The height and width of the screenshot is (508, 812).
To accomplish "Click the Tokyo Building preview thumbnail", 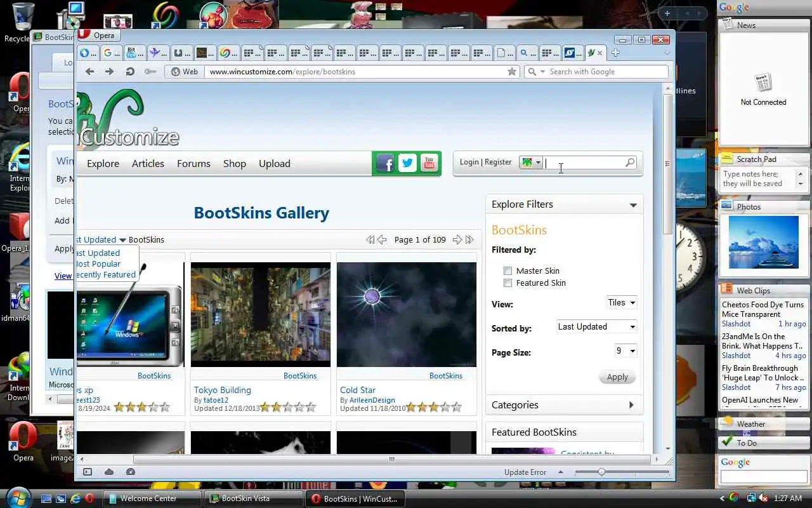I will coord(261,314).
